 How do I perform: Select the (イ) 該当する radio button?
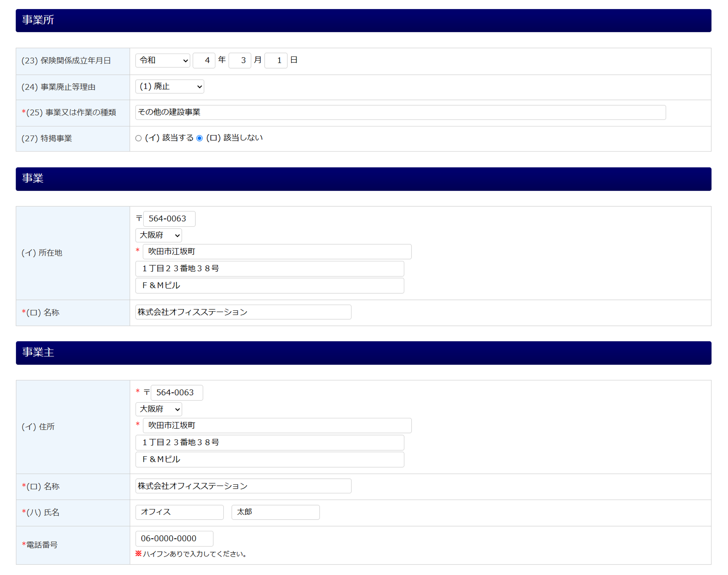138,138
